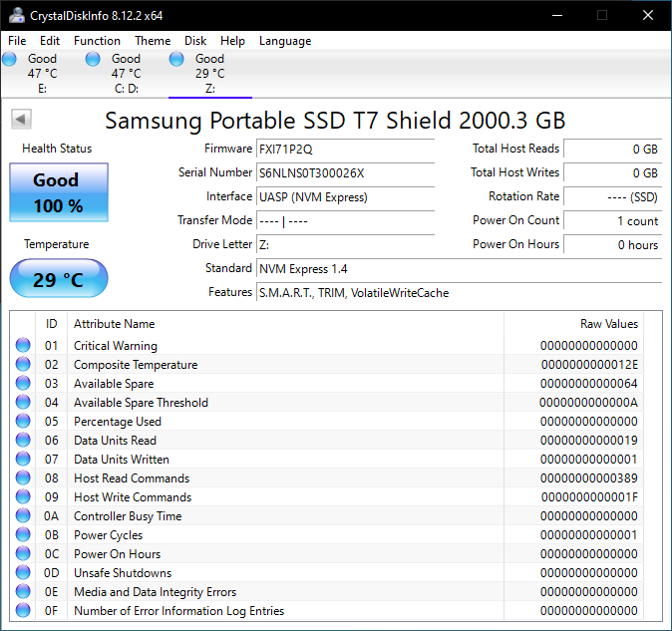Click the Composite Temperature status orb
This screenshot has width=672, height=631.
(23, 364)
